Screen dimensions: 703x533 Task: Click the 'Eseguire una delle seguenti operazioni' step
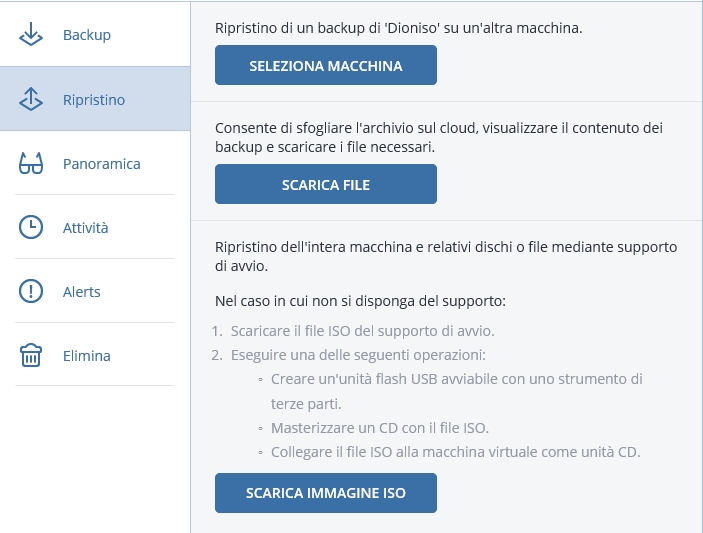pyautogui.click(x=358, y=355)
